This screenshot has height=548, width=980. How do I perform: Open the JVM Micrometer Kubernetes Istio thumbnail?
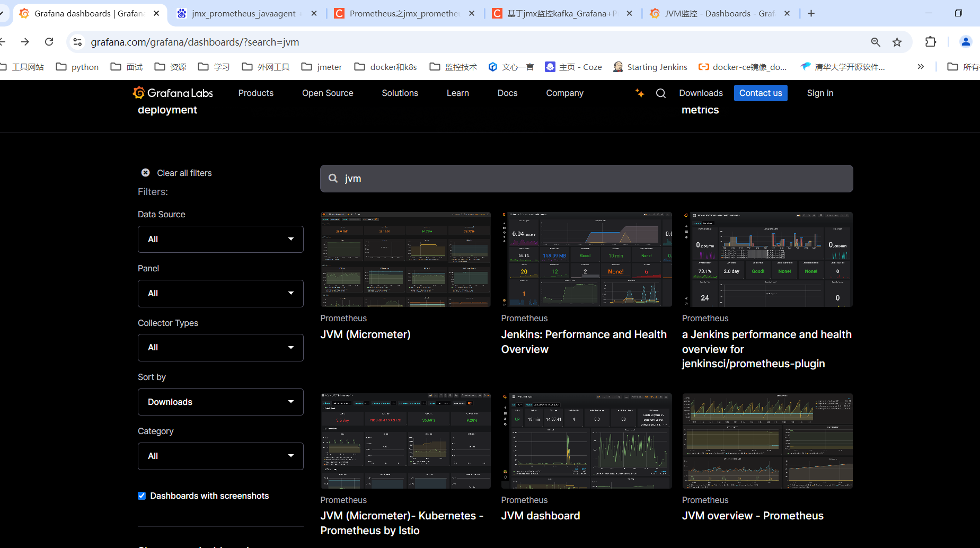405,441
